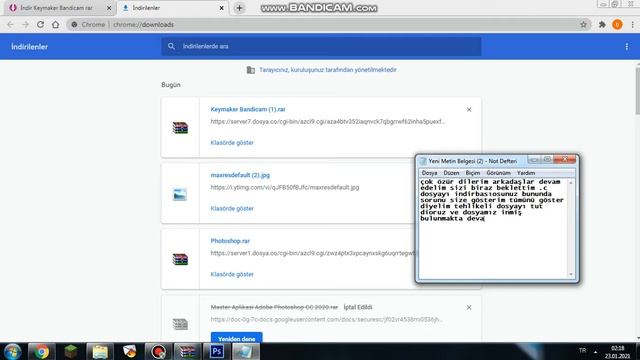Open the Biçim menu in Notepad
The height and width of the screenshot is (360, 640).
click(x=473, y=173)
